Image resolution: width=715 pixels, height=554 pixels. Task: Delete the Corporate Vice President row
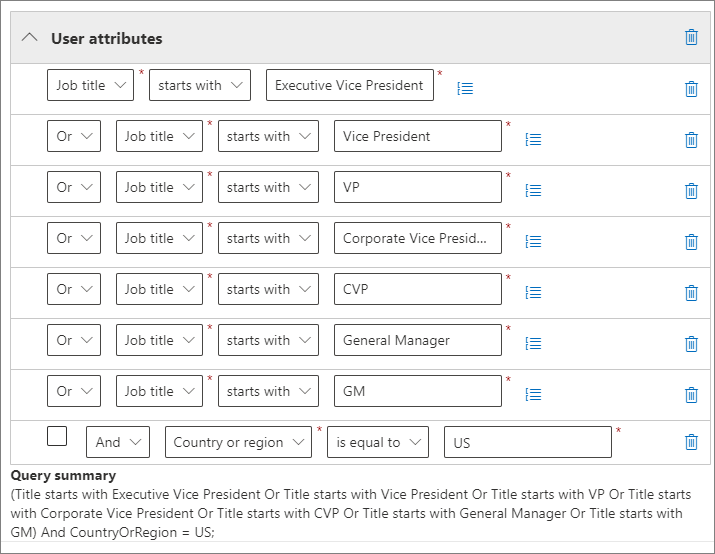pyautogui.click(x=691, y=242)
